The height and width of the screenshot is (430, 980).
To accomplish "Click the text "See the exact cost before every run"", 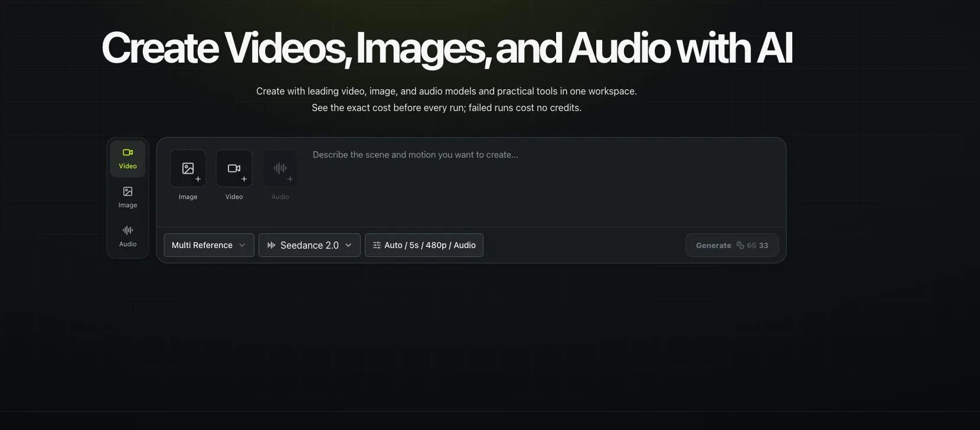I will click(388, 107).
